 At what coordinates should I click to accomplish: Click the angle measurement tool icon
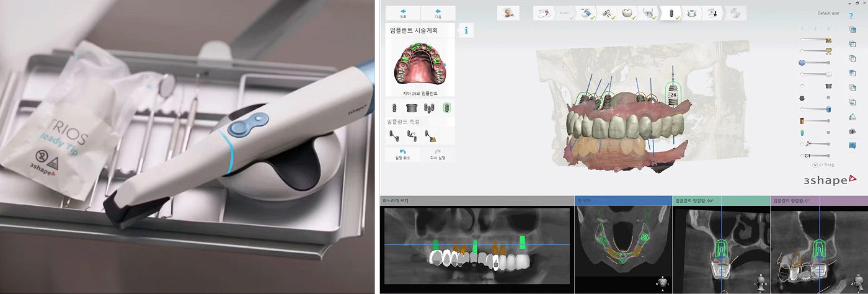410,134
